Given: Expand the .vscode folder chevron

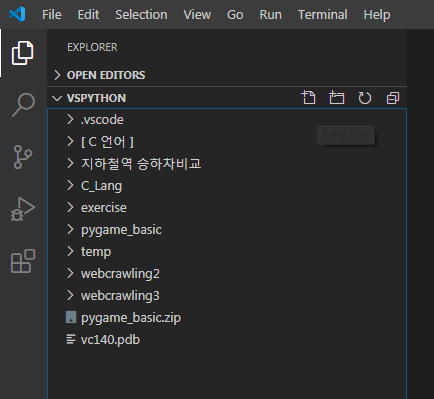Looking at the screenshot, I should [70, 119].
